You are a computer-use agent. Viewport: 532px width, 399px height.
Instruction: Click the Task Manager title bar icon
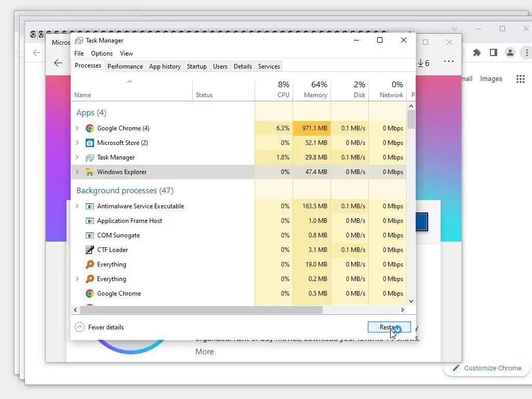(79, 41)
